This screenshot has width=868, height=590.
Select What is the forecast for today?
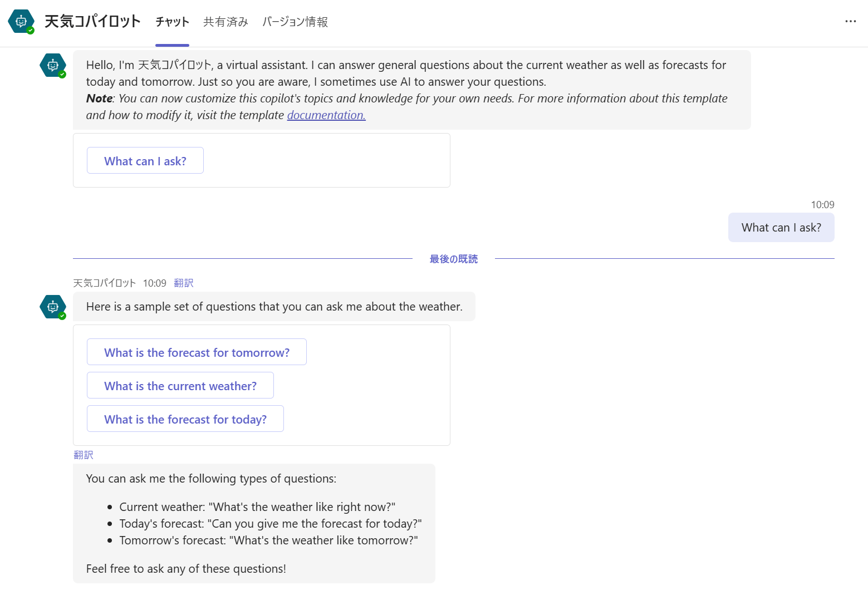[x=185, y=419]
